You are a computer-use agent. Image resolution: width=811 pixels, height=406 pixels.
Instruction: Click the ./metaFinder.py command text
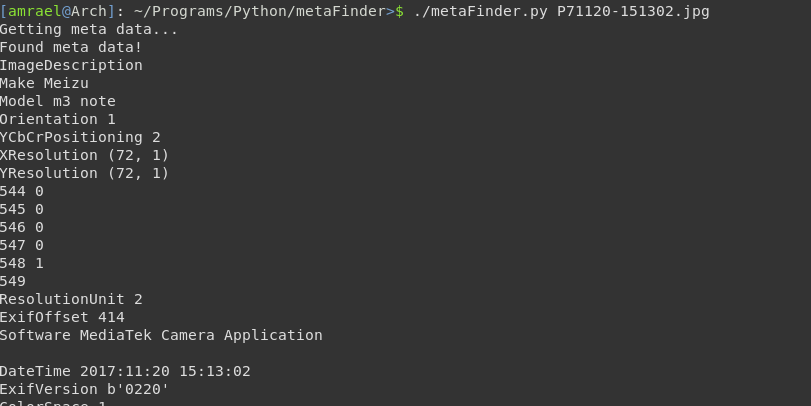tap(480, 11)
